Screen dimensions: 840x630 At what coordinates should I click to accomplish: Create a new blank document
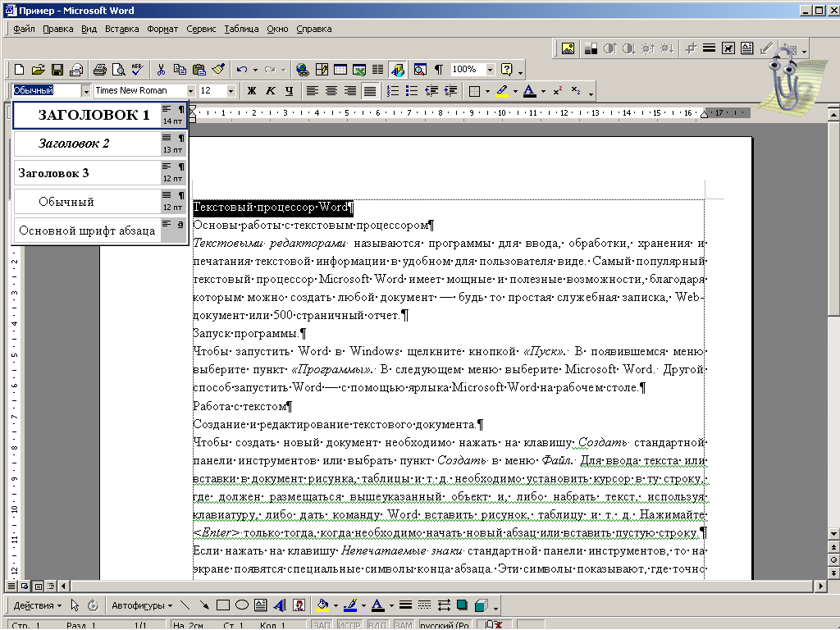(20, 70)
